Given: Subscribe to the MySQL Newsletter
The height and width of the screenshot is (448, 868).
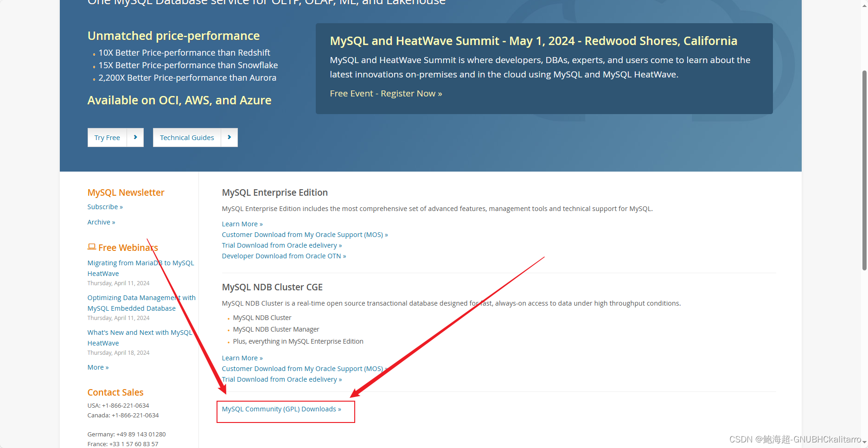Looking at the screenshot, I should (105, 207).
